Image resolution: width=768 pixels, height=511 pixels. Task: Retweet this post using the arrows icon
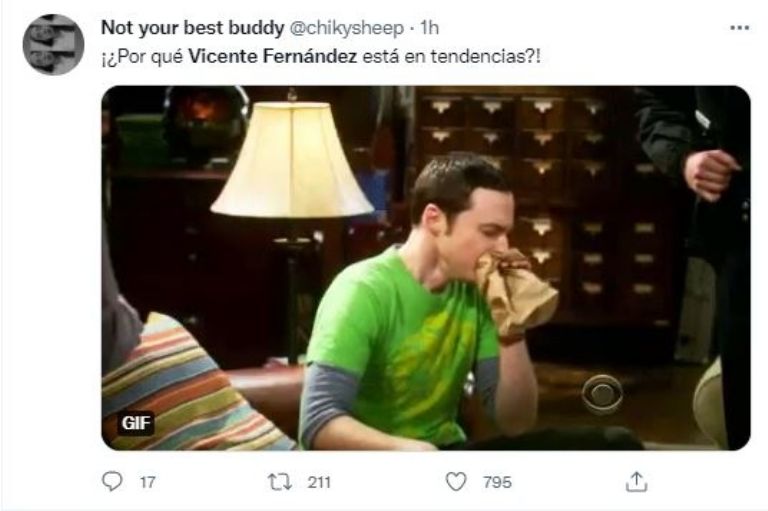click(x=280, y=482)
